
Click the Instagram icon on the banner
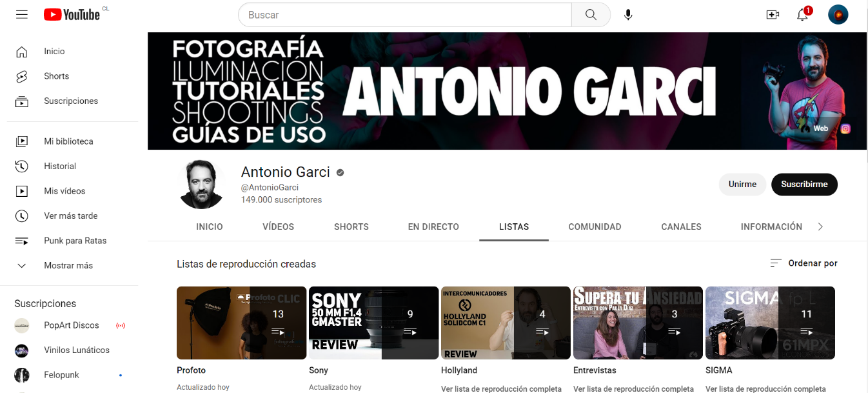pyautogui.click(x=845, y=128)
